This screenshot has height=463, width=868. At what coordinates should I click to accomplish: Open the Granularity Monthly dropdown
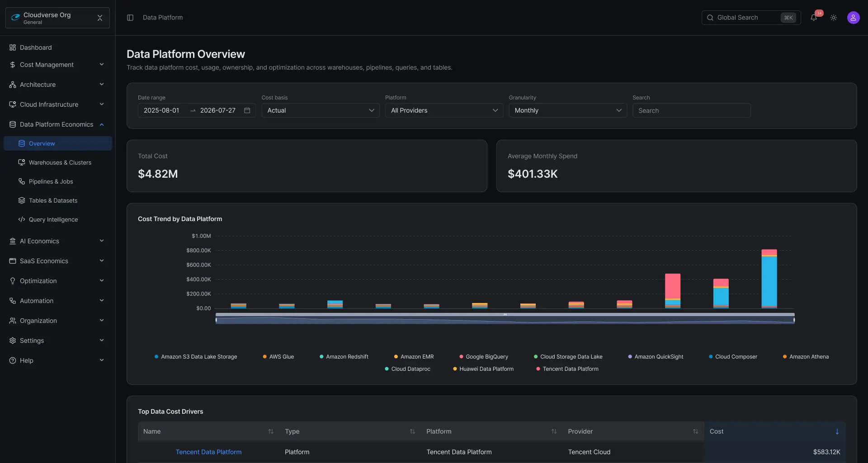pyautogui.click(x=567, y=110)
